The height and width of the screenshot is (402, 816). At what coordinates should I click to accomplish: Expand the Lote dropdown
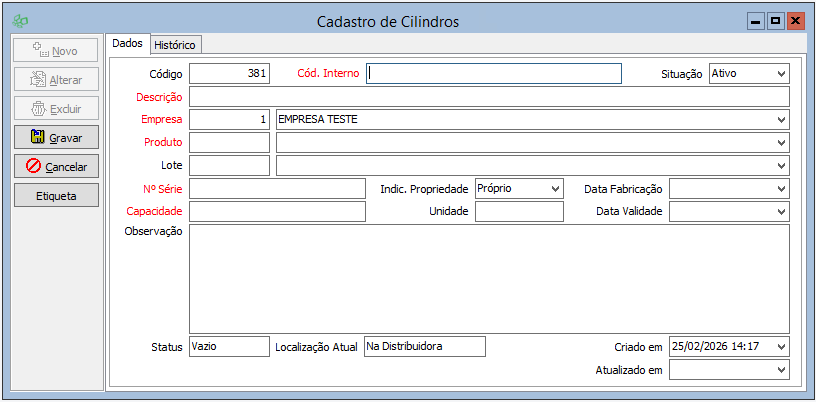pyautogui.click(x=780, y=166)
